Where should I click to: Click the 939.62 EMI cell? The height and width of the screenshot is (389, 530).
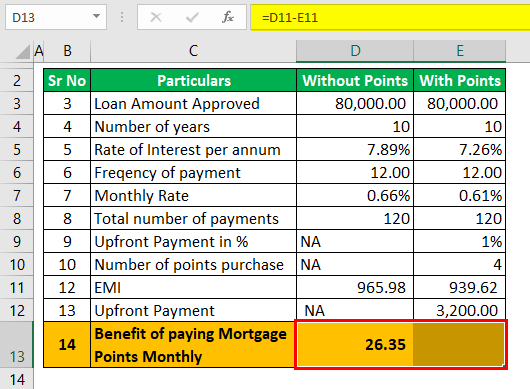pyautogui.click(x=460, y=287)
